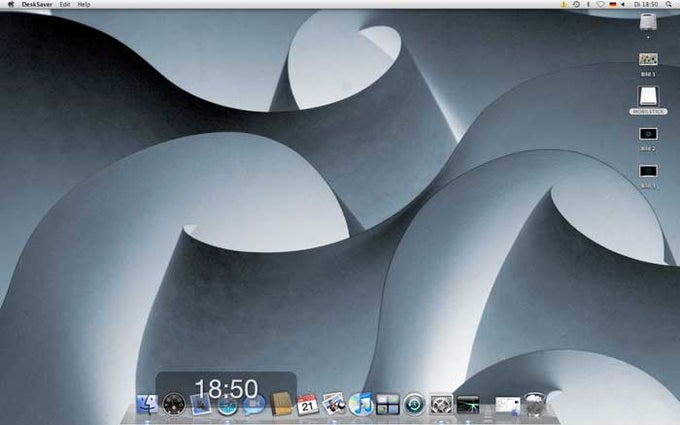This screenshot has height=425, width=680.
Task: Click the yellow warning icon in menu bar
Action: [x=563, y=4]
